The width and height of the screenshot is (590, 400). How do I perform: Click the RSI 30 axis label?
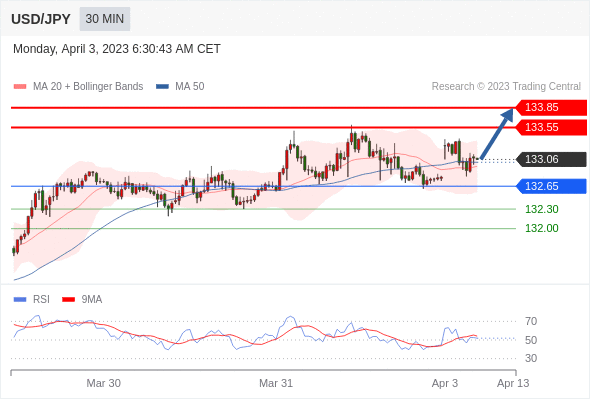pos(531,358)
